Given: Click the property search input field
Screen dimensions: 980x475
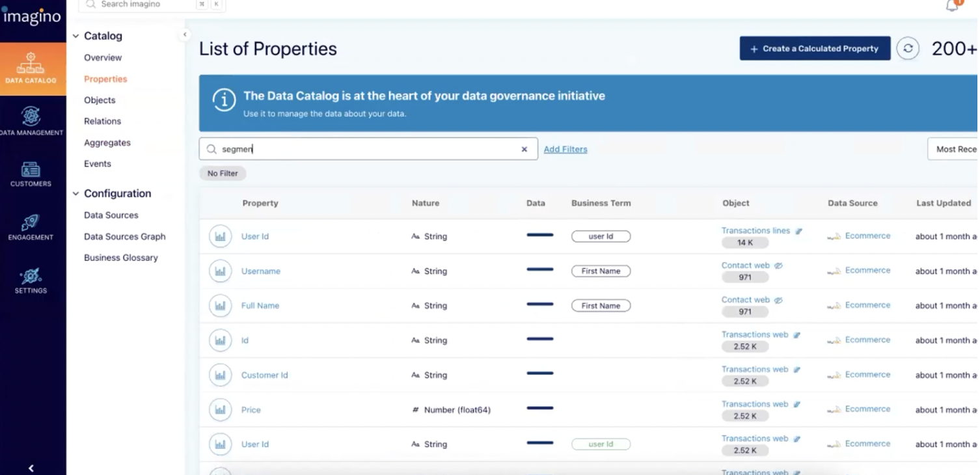Looking at the screenshot, I should (x=368, y=149).
